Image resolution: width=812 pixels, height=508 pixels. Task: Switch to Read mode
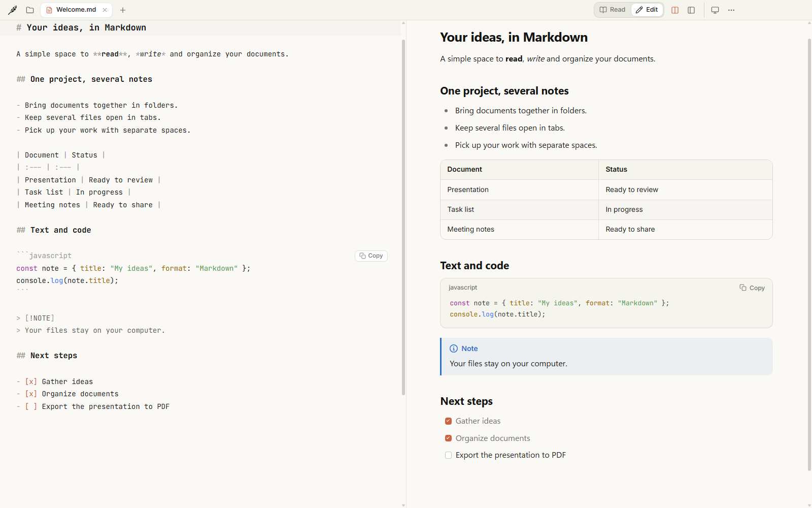point(613,10)
